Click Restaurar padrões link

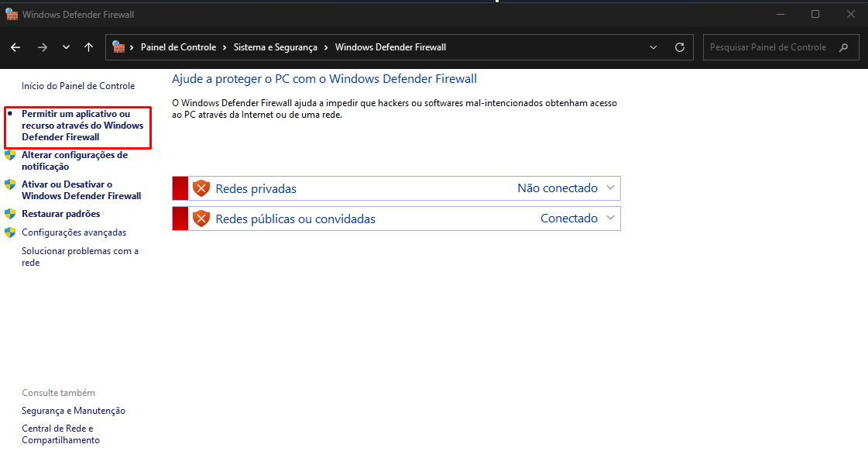click(x=60, y=214)
